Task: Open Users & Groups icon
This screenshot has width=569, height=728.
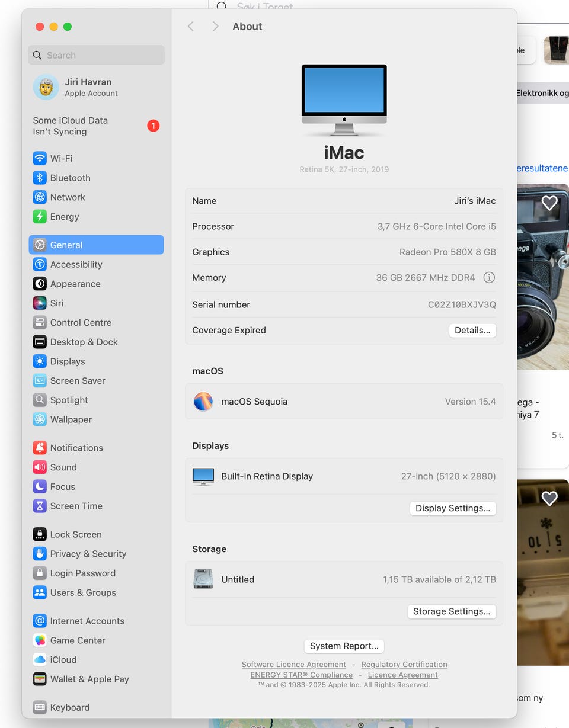Action: click(40, 592)
